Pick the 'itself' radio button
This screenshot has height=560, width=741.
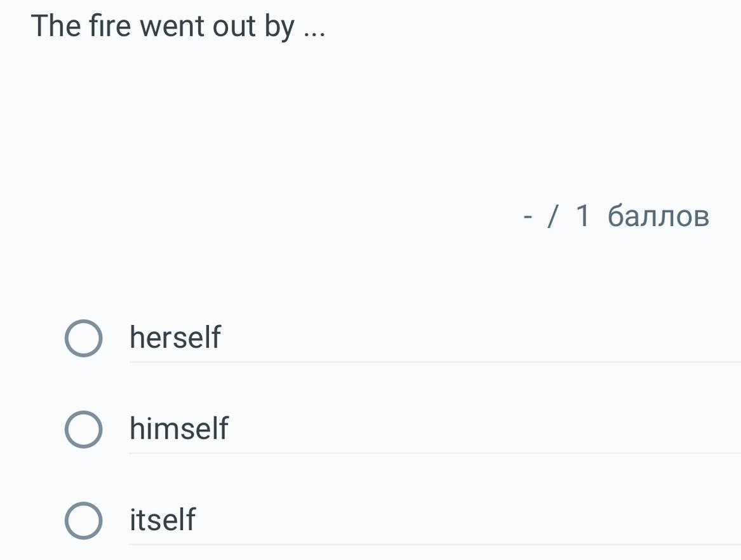(83, 521)
